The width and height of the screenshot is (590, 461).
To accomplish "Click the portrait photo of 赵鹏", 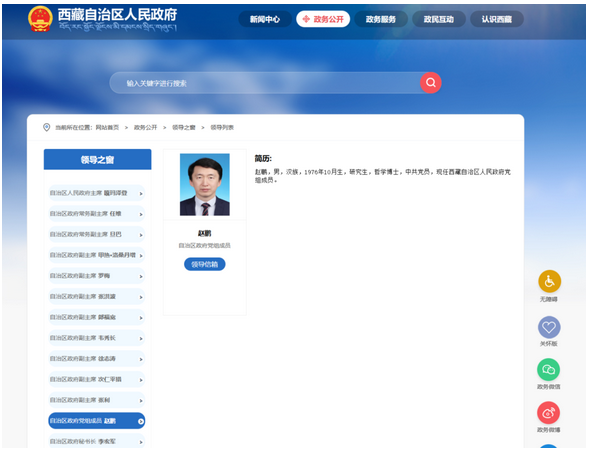I will (x=205, y=184).
